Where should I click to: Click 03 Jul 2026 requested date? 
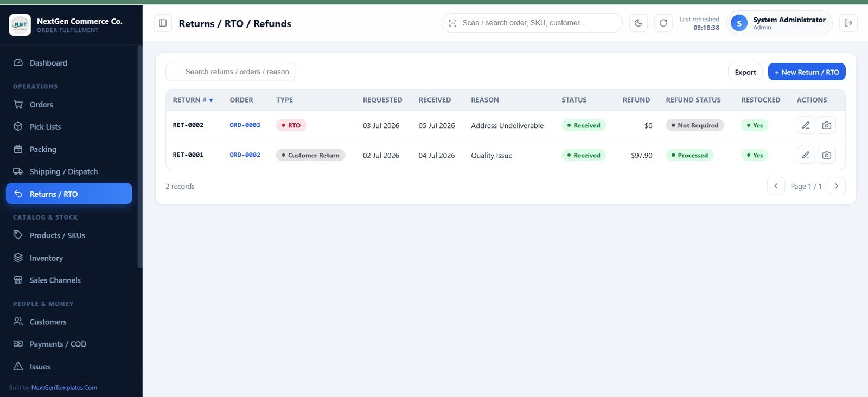tap(381, 125)
